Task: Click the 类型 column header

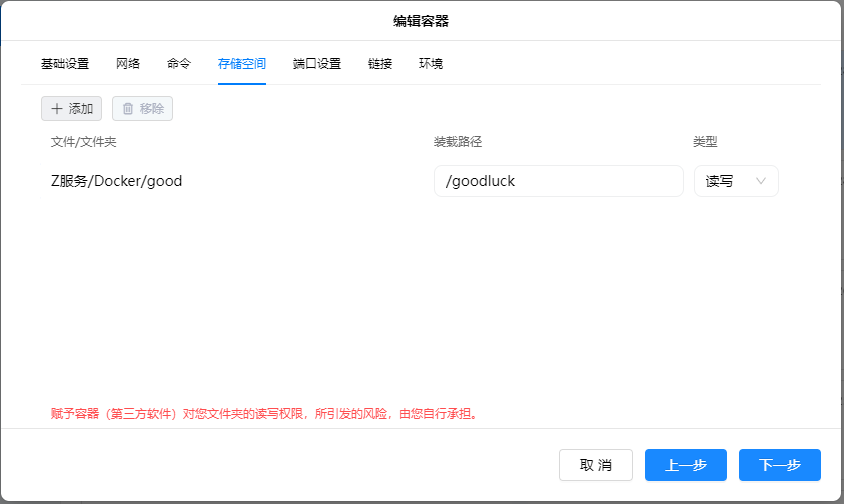Action: [706, 142]
